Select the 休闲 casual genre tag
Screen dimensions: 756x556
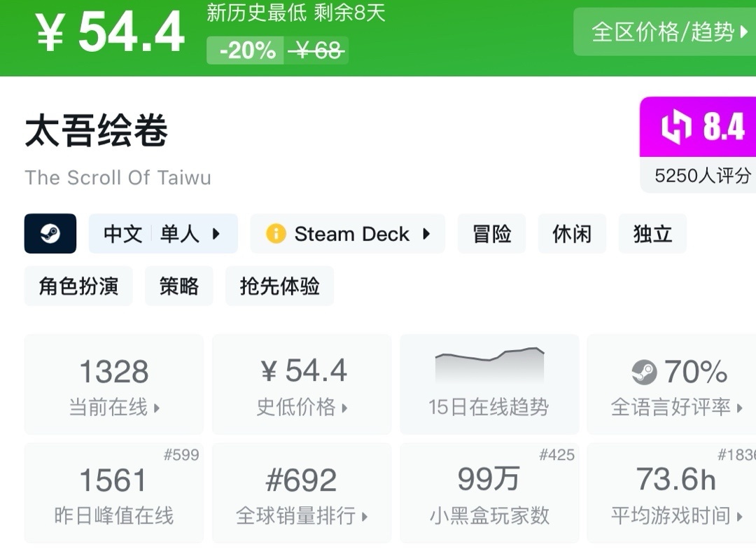pos(572,234)
